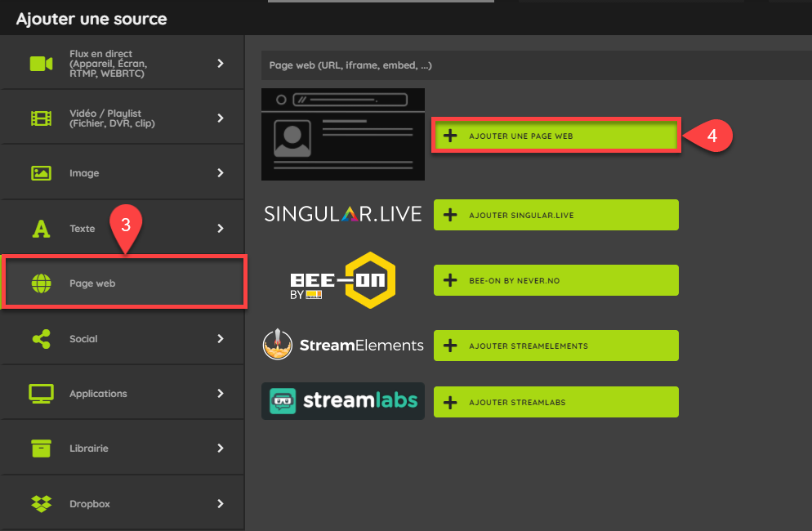Screen dimensions: 812x531
Task: Click the plus icon on Ajouter Streamlabs
Action: point(450,402)
